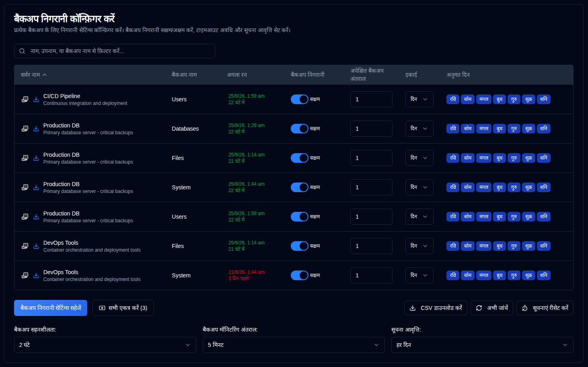This screenshot has height=367, width=588.
Task: Click download icon in DevOps Tools System row
Action: tap(36, 275)
